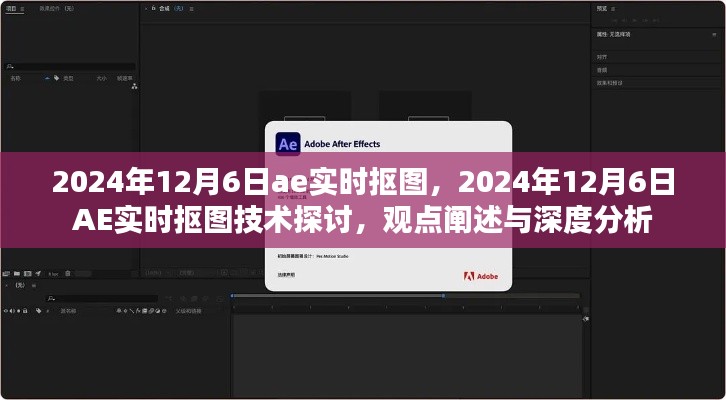Open the project flowchart view icon
Image resolution: width=726 pixels, height=400 pixels.
tap(134, 86)
